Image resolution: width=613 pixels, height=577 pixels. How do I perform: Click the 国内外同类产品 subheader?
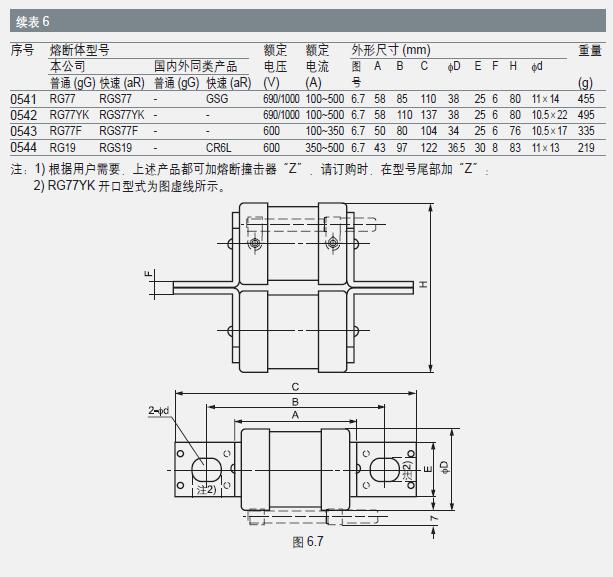click(x=194, y=65)
